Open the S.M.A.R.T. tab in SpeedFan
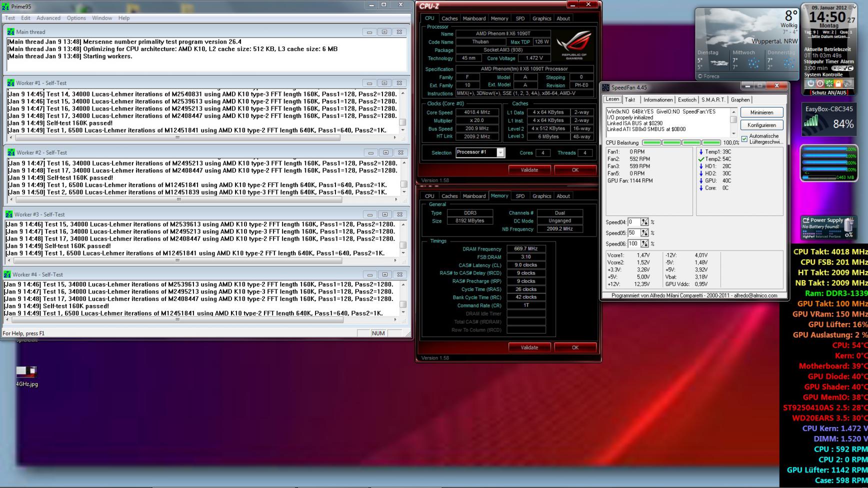The height and width of the screenshot is (488, 868). [713, 100]
